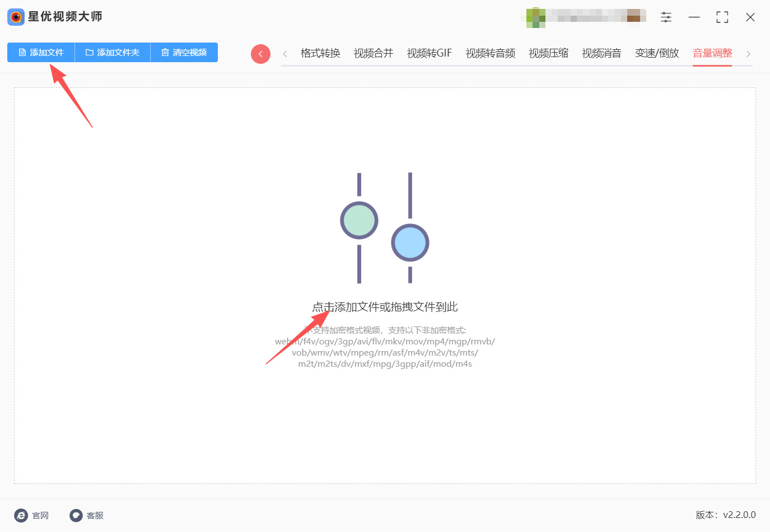Image resolution: width=770 pixels, height=532 pixels.
Task: Click the volume sliders illustration in drop area
Action: tap(385, 228)
